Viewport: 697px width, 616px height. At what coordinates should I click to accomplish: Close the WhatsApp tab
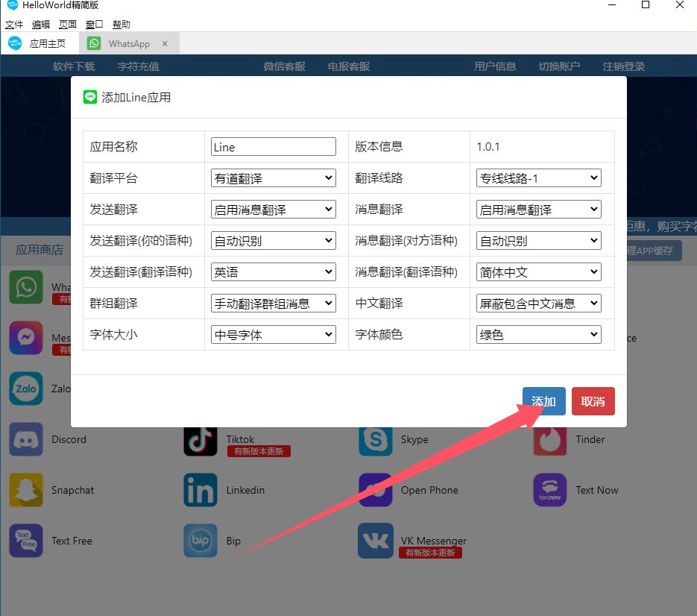(x=165, y=43)
